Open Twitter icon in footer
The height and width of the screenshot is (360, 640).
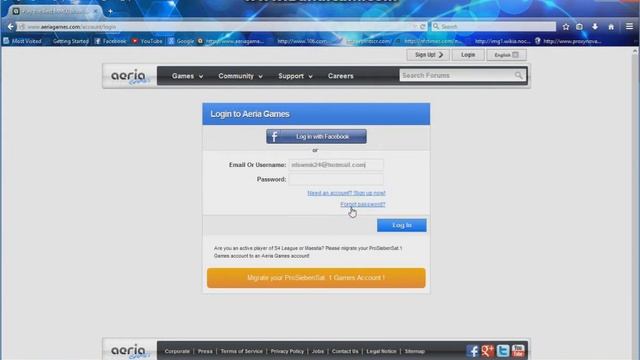coord(503,351)
